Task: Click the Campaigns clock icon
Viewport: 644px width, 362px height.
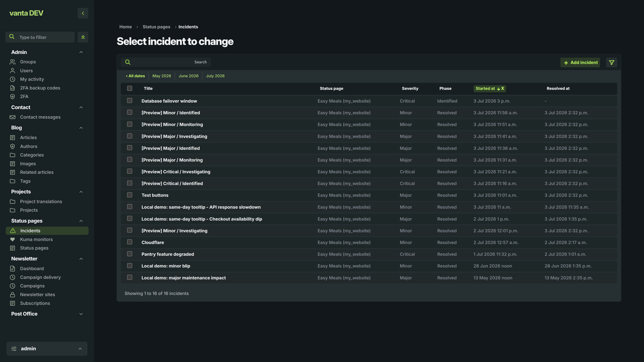Action: click(x=13, y=286)
